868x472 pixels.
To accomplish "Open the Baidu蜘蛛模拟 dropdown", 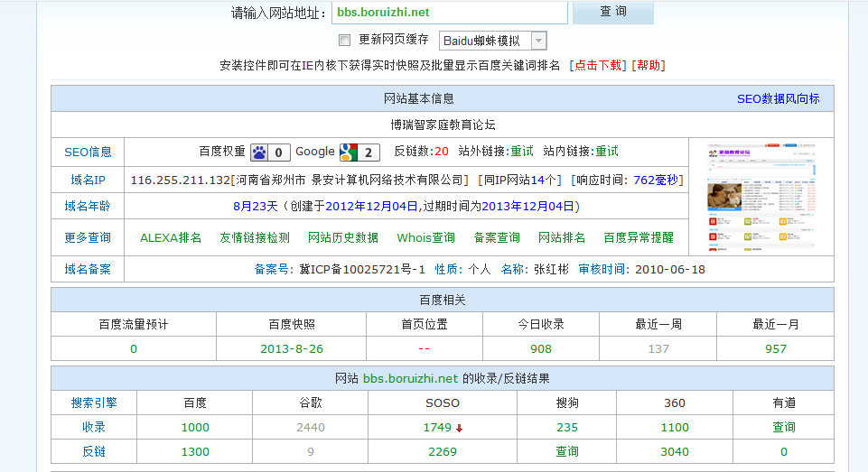I will 492,41.
